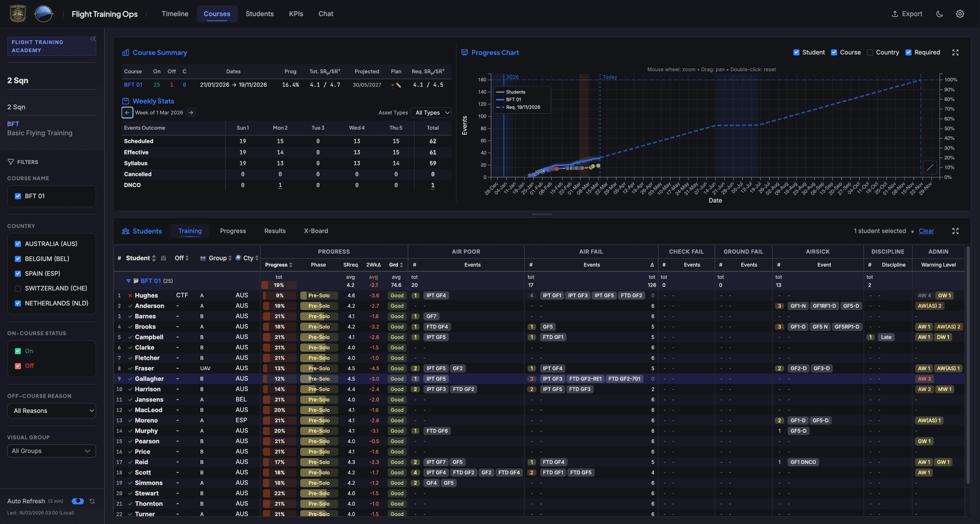Click Export in the top bar

tap(907, 14)
